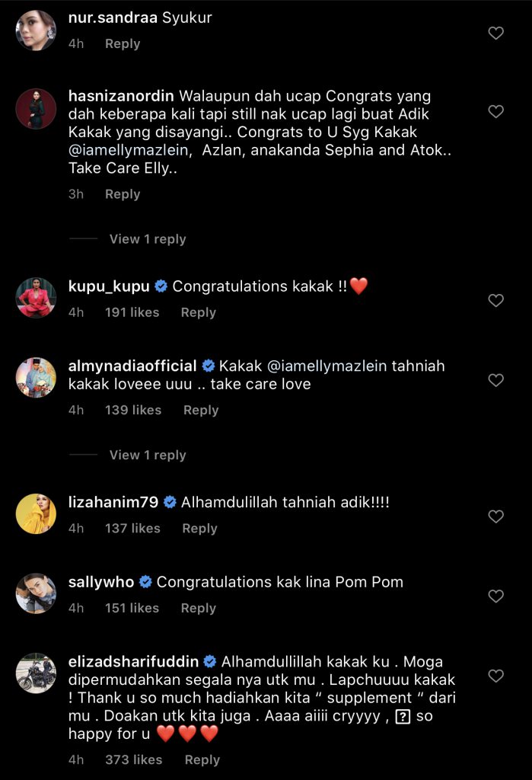
Task: Open lizahanim79's yellow avatar
Action: [36, 514]
